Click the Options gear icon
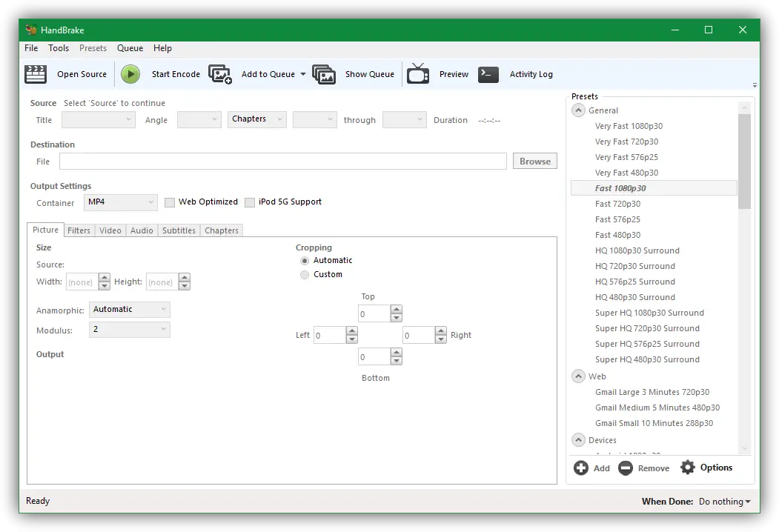 688,468
